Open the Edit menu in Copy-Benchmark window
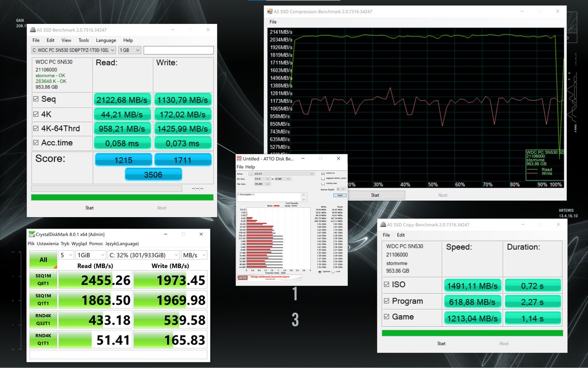 401,235
